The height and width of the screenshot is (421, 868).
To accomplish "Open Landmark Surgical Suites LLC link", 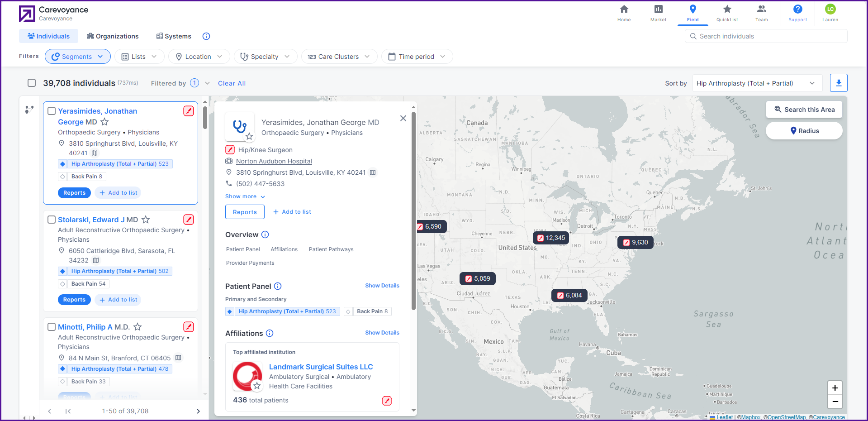I will pos(321,367).
